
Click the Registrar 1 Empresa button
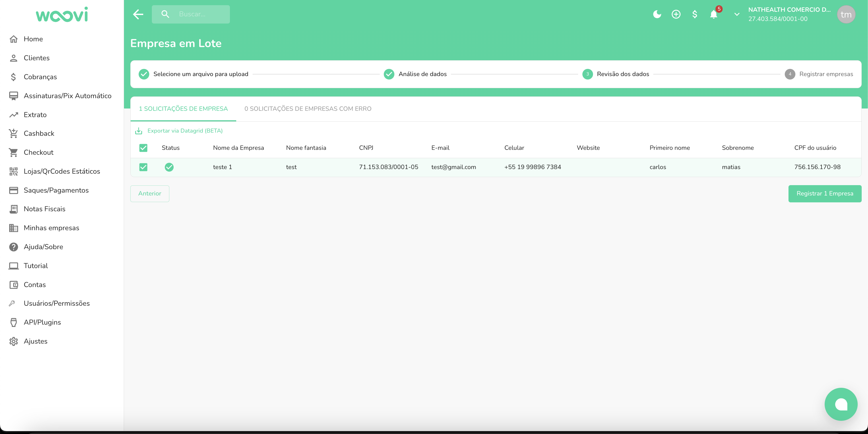(824, 193)
